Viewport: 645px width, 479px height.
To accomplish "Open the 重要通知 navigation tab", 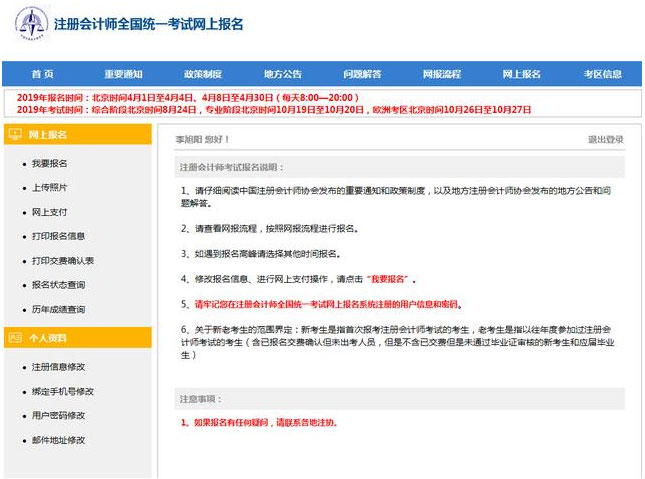I will pyautogui.click(x=123, y=74).
